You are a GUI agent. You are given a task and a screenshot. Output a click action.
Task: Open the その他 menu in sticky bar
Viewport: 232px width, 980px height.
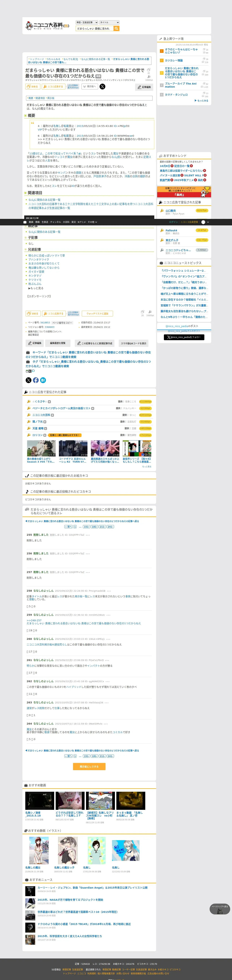tap(92, 222)
